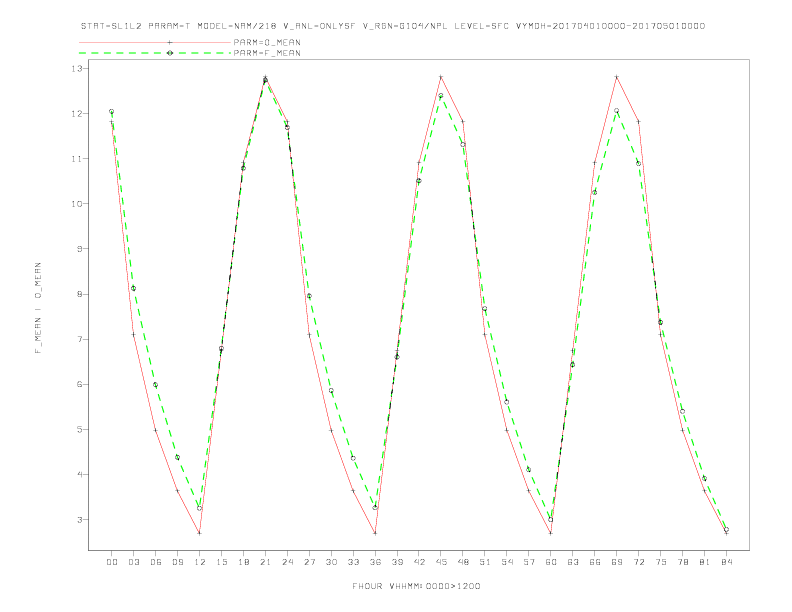Pick the F_MEAN circle marker at hour 69
792x612 pixels.
coord(617,111)
